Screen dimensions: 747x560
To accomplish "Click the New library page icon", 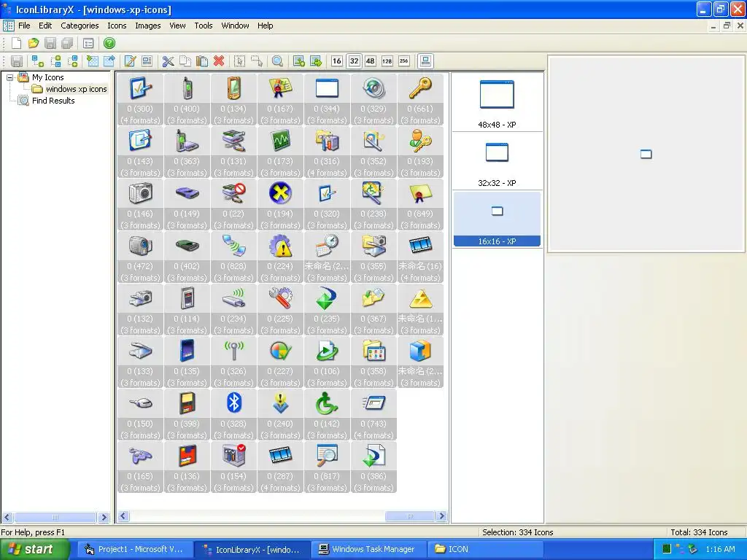I will point(16,43).
